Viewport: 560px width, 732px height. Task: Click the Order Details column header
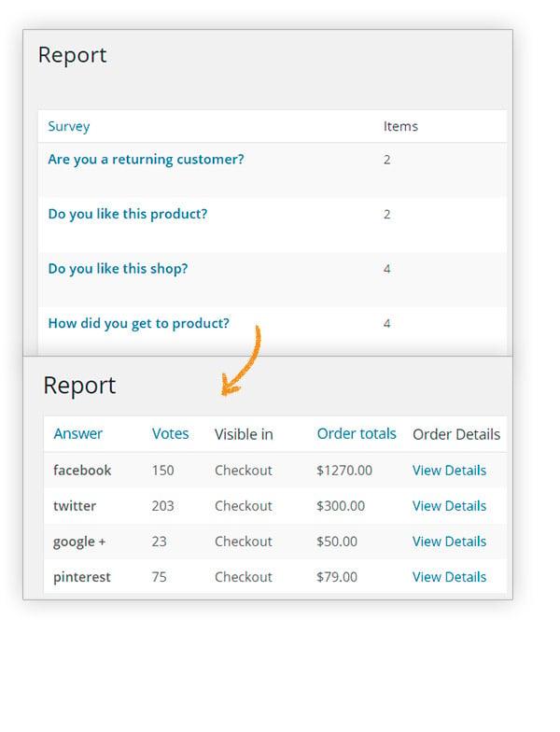pyautogui.click(x=456, y=434)
